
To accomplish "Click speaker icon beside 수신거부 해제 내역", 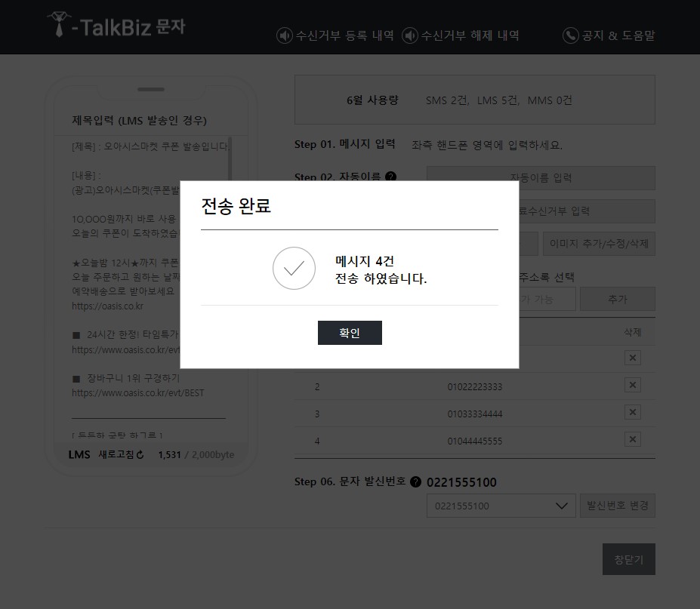I will pyautogui.click(x=410, y=35).
